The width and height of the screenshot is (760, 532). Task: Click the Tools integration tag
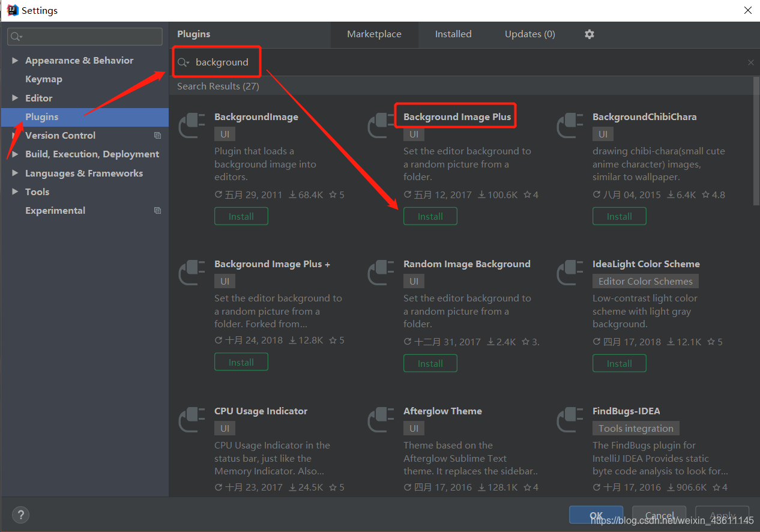pyautogui.click(x=636, y=428)
